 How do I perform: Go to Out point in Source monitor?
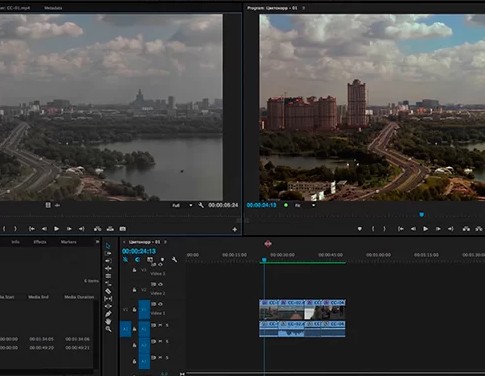tap(81, 229)
